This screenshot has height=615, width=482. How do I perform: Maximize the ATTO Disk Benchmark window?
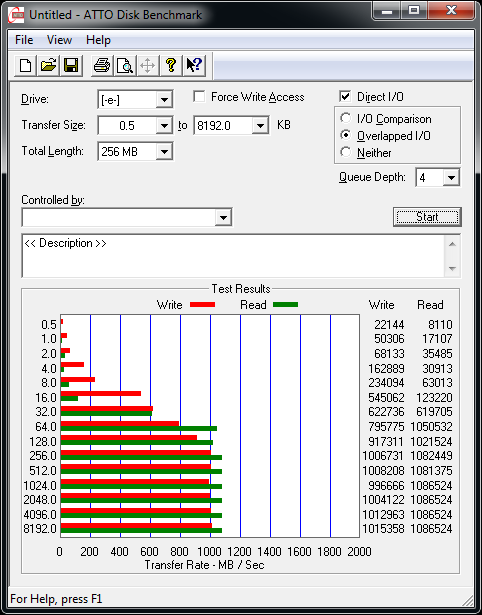(414, 11)
